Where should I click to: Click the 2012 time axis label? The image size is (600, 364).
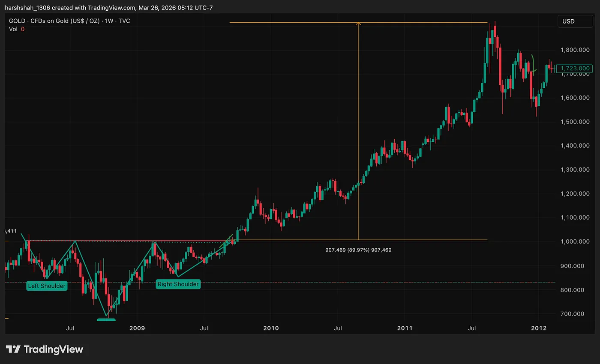(539, 328)
